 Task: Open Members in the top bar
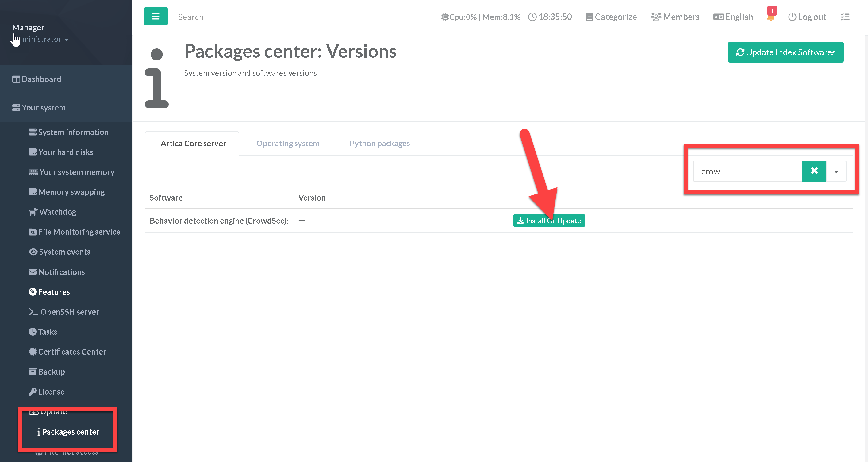coord(675,17)
